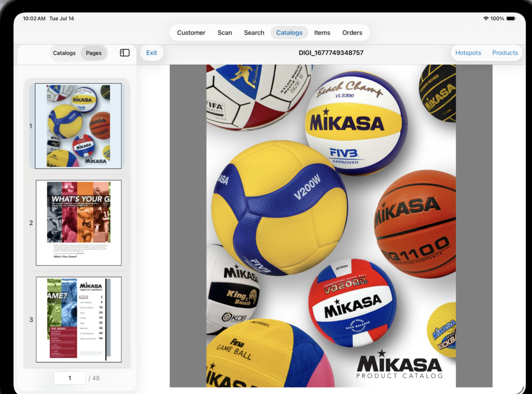Tap the time 10:02 AM in status bar
The image size is (532, 394).
34,18
